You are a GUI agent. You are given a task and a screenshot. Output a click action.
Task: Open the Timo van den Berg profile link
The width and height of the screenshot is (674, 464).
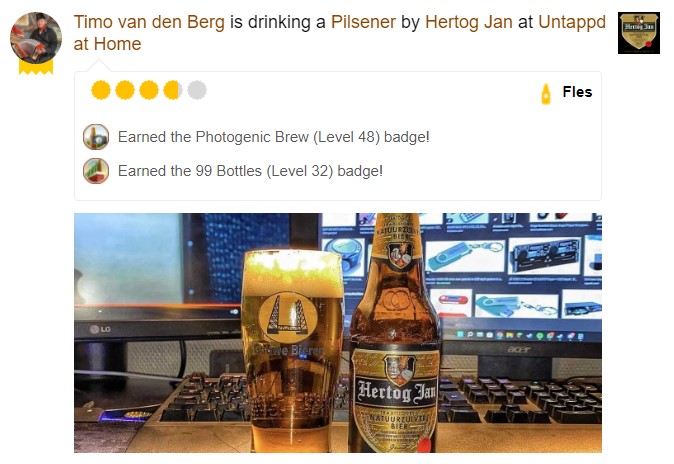coord(149,22)
